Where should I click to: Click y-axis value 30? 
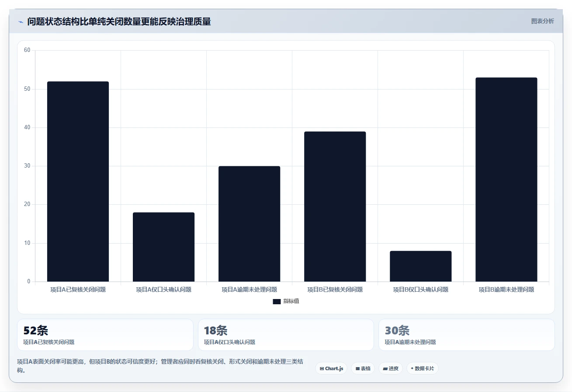coord(27,166)
